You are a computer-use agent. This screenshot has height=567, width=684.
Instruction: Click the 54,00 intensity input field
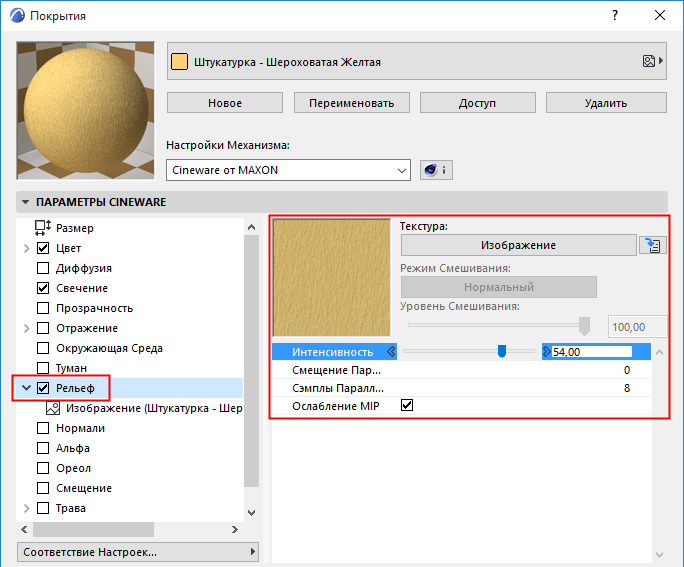click(x=592, y=352)
